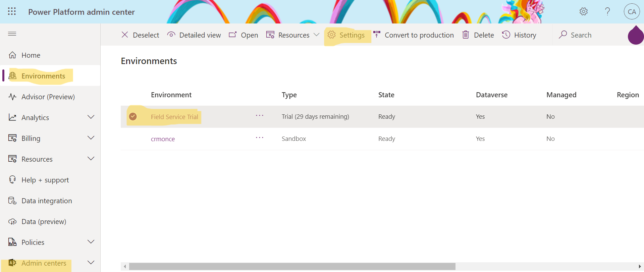Select Environments in the sidebar
This screenshot has height=272, width=644.
[43, 76]
